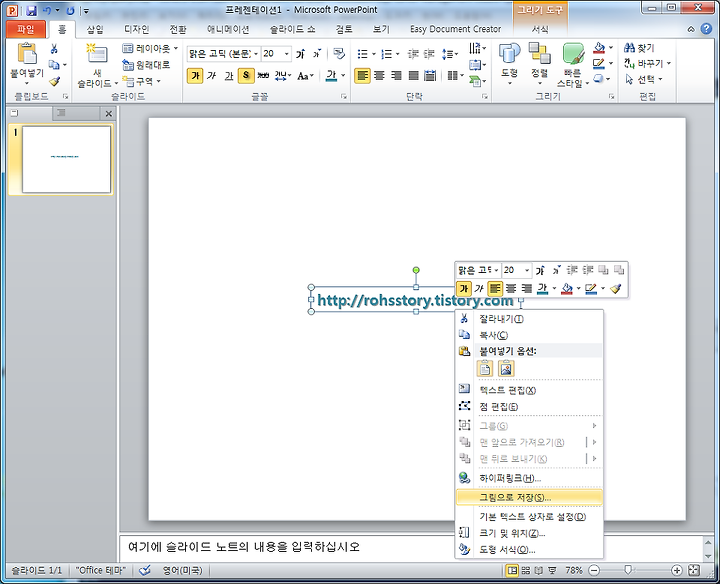Expand the Font dialog launcher
This screenshot has height=584, width=720.
(x=343, y=96)
